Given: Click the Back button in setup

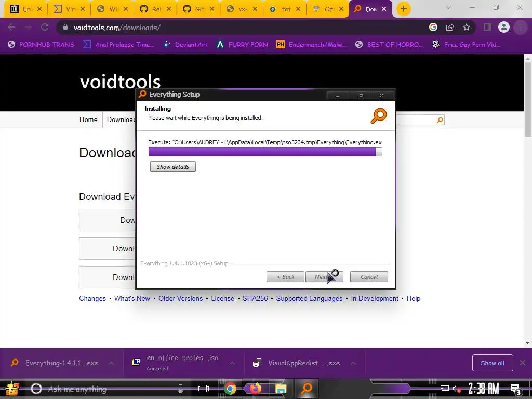Looking at the screenshot, I should [285, 277].
